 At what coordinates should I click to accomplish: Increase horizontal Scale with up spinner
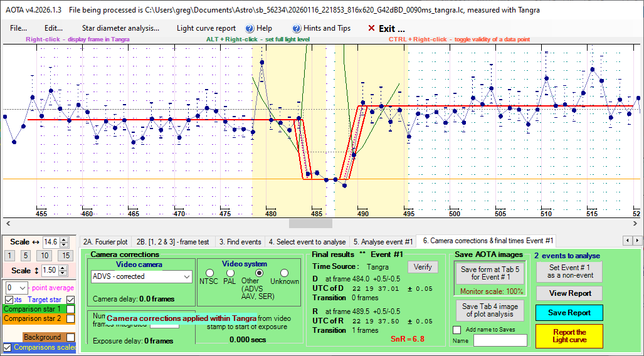pyautogui.click(x=65, y=239)
